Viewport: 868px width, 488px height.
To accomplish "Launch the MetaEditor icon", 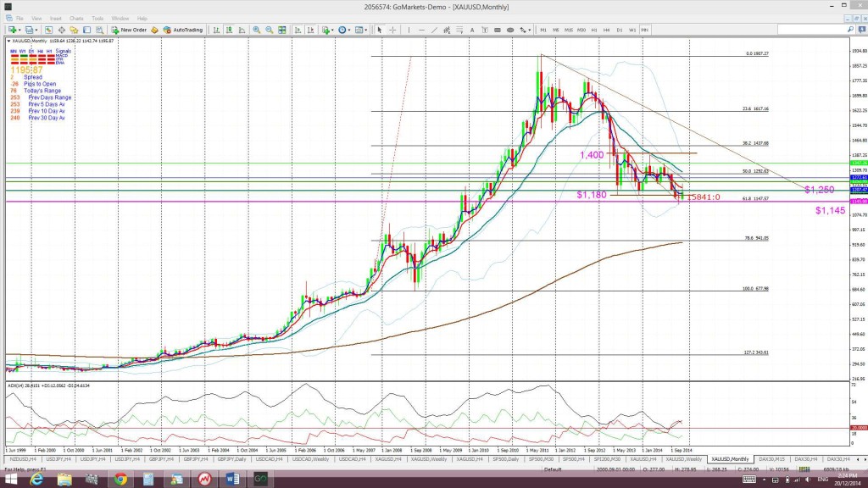I will point(154,30).
